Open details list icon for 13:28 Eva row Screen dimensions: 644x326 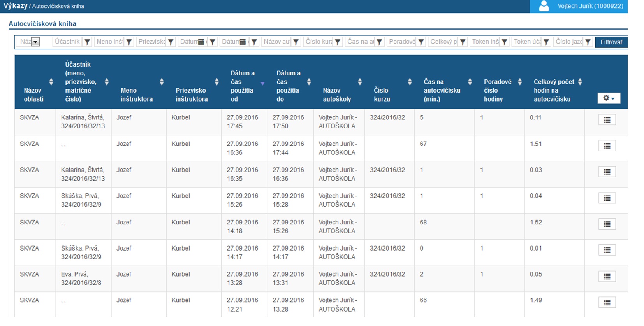(607, 277)
